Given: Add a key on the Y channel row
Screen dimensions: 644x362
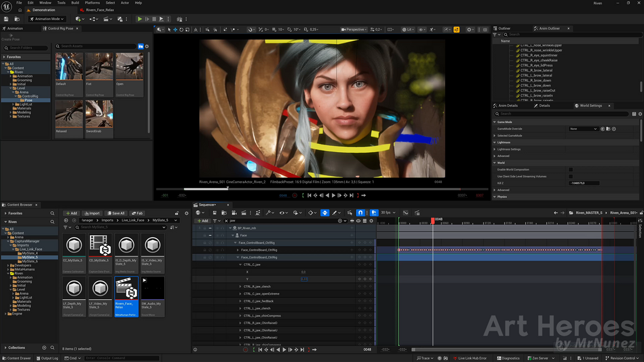Looking at the screenshot, I should click(365, 279).
